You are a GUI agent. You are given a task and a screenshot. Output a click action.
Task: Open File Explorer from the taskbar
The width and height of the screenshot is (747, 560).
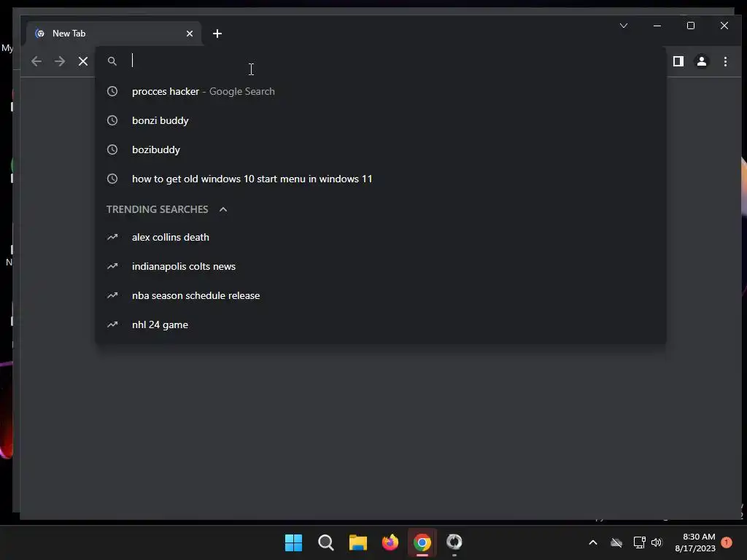pos(357,542)
